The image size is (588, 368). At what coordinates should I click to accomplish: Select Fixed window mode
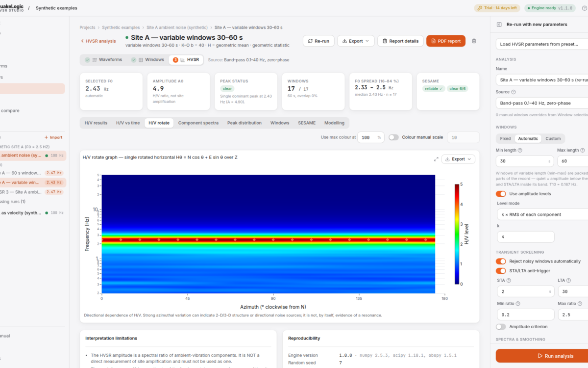tap(505, 138)
